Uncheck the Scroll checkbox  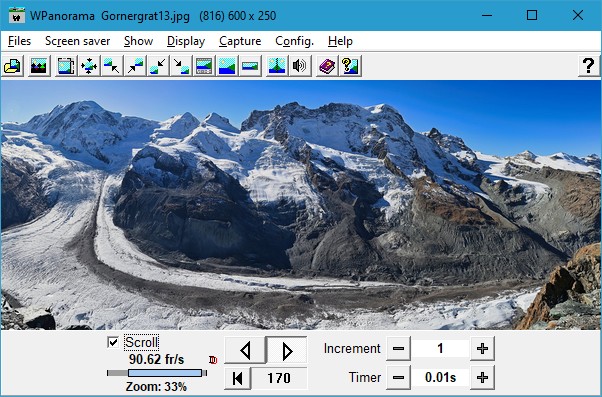pos(113,342)
